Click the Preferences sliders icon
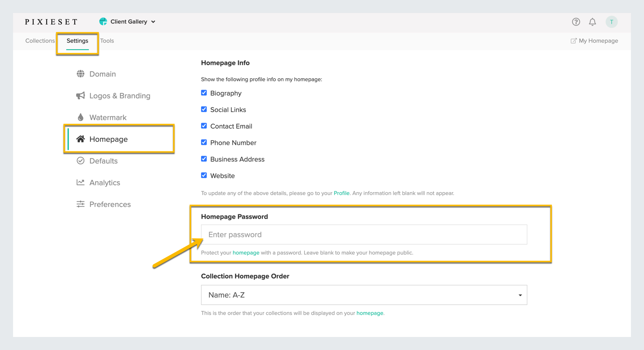Viewport: 644px width, 350px height. pos(80,204)
